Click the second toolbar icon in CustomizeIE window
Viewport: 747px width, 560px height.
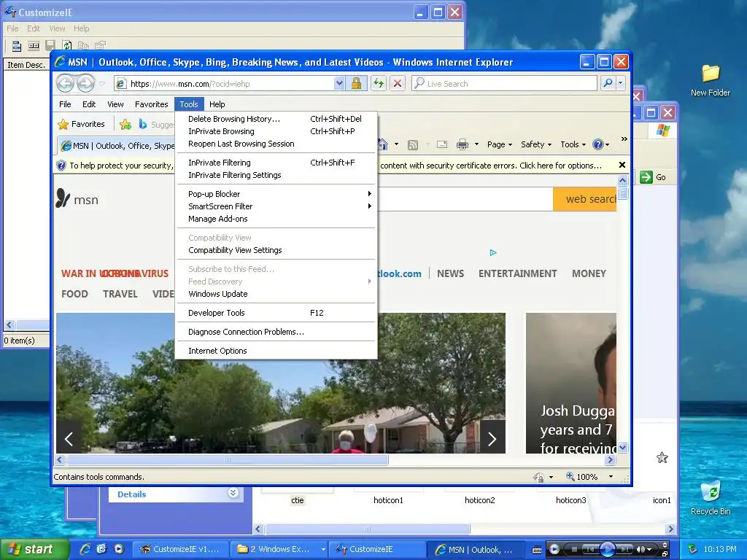coord(34,46)
